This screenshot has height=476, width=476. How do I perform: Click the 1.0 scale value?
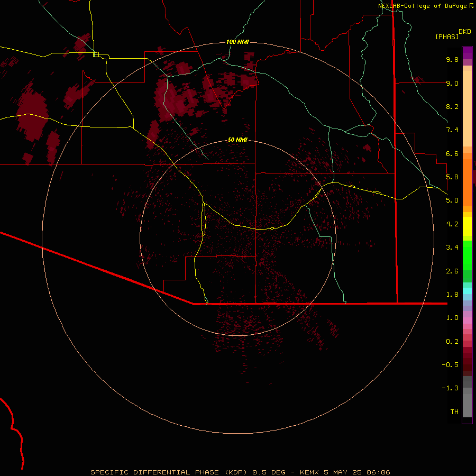(452, 318)
